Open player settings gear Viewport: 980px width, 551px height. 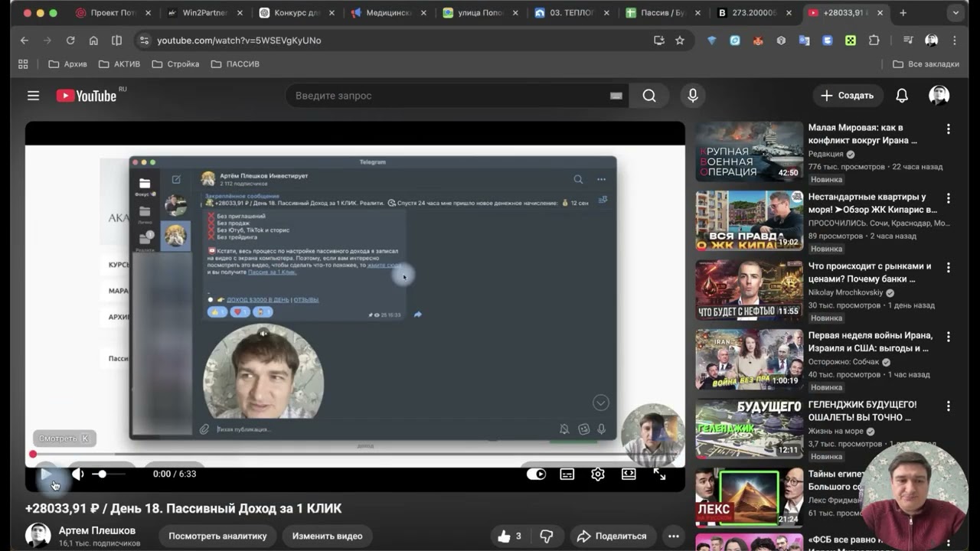coord(598,474)
